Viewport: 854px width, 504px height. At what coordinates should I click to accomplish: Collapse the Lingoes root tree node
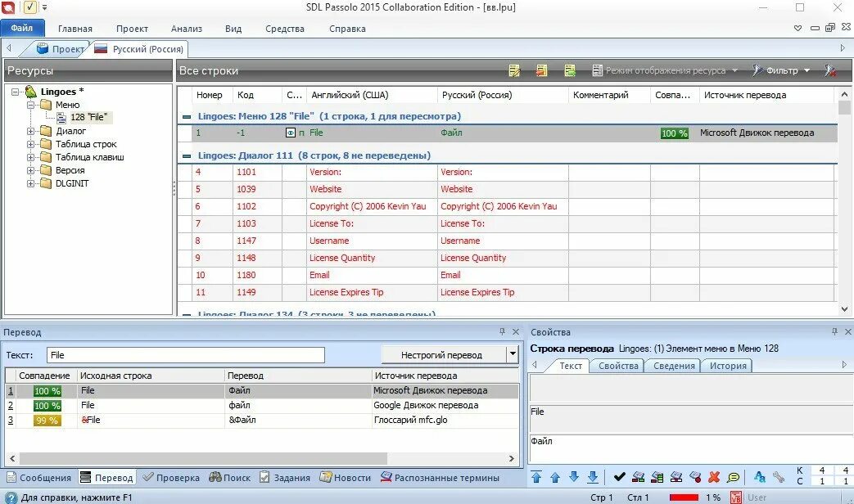tap(16, 92)
